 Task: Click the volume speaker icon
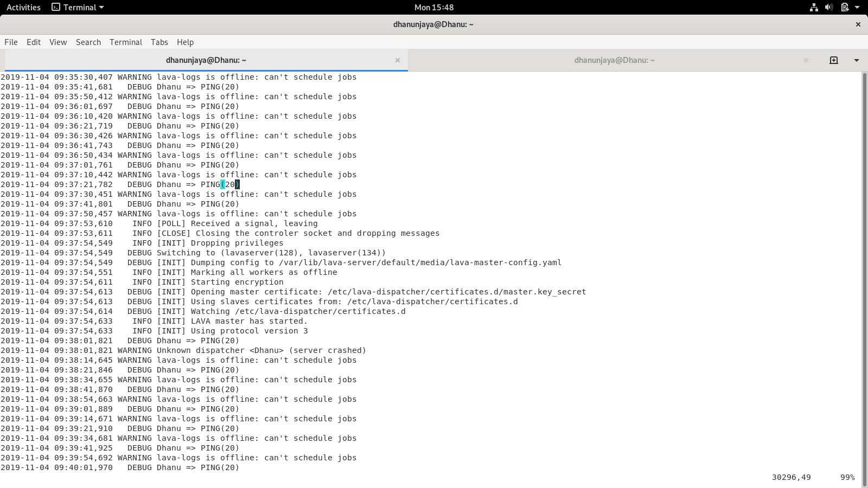coord(829,7)
